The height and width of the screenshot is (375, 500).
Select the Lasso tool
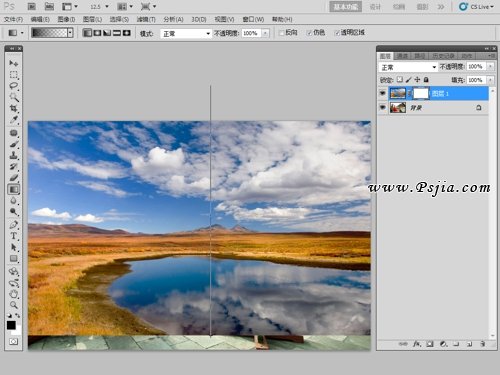[14, 86]
